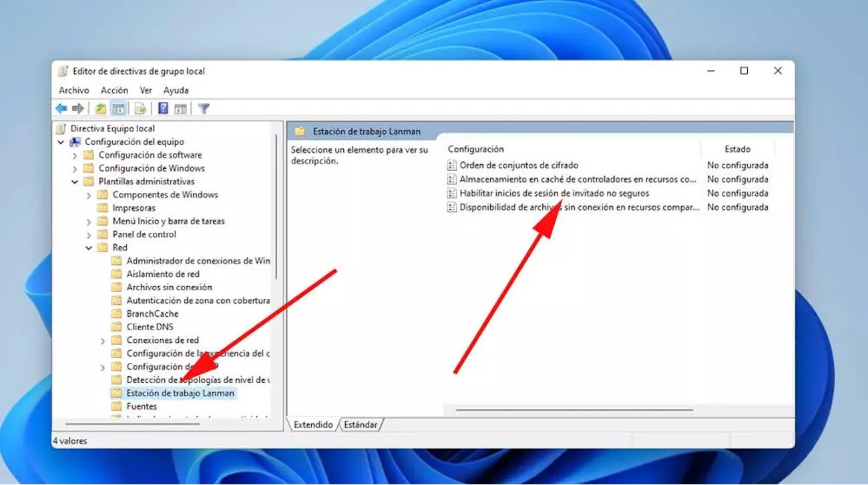Click the Directiva Equipo local root icon
This screenshot has height=485, width=868.
pos(61,128)
